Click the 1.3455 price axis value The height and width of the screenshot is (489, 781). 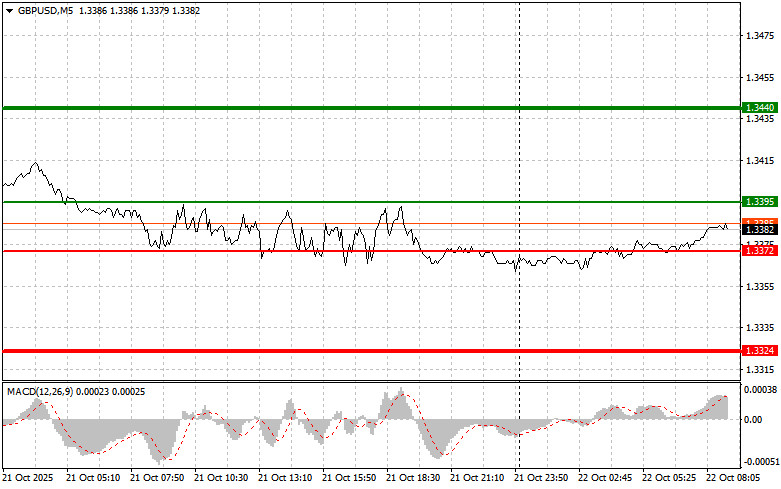click(x=760, y=78)
